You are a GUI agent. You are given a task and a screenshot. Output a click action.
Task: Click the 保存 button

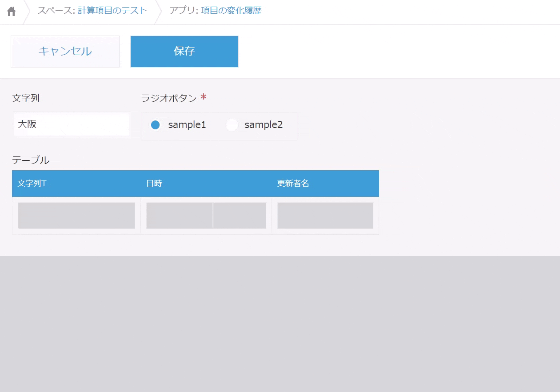pyautogui.click(x=184, y=52)
